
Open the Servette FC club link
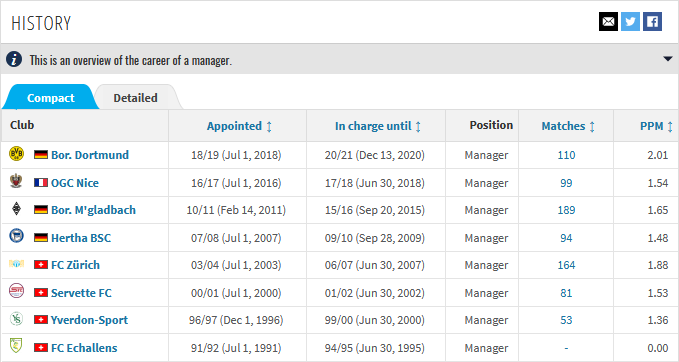pos(81,293)
